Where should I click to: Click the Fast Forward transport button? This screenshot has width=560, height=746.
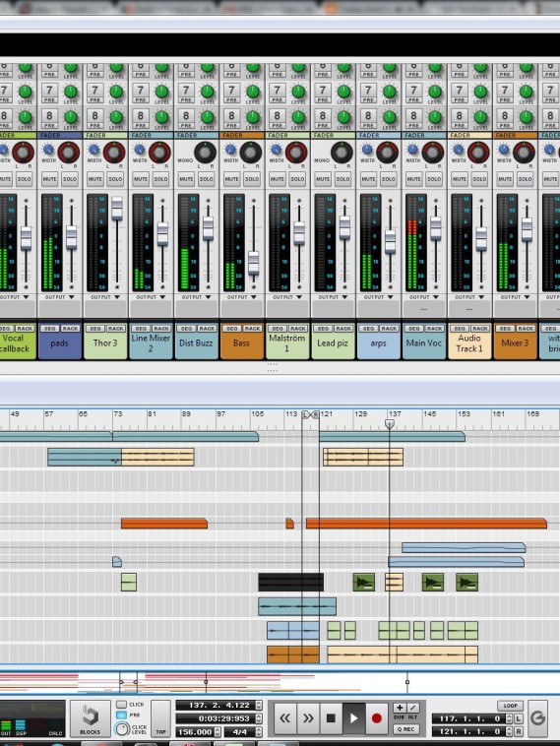click(308, 718)
